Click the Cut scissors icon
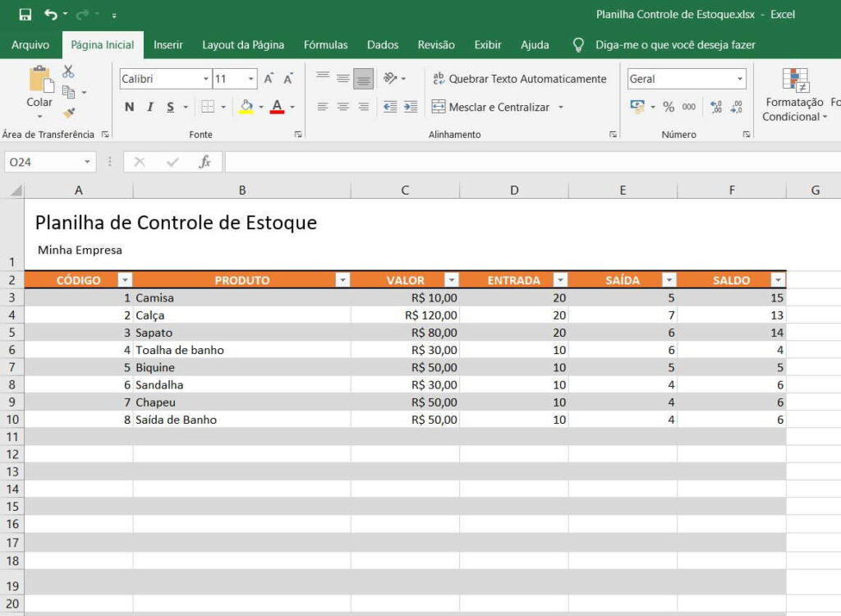This screenshot has width=841, height=616. (x=68, y=72)
